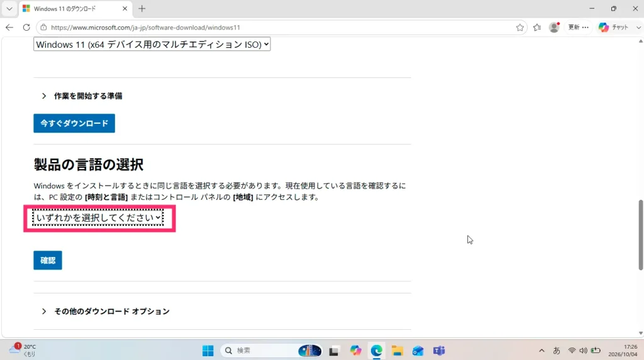Open the browser profile avatar

554,28
